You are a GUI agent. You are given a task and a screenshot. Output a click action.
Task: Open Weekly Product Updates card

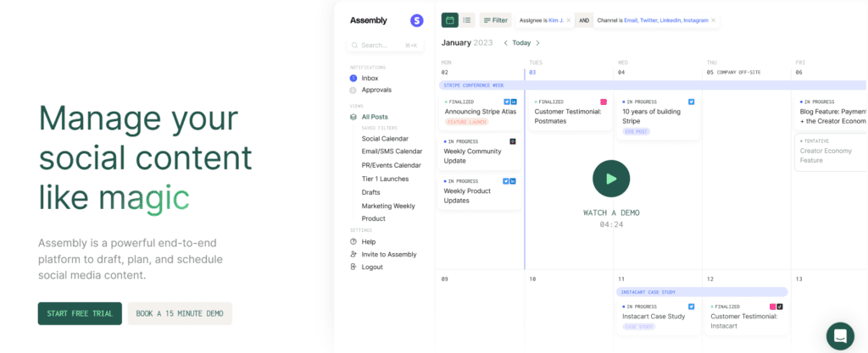480,191
